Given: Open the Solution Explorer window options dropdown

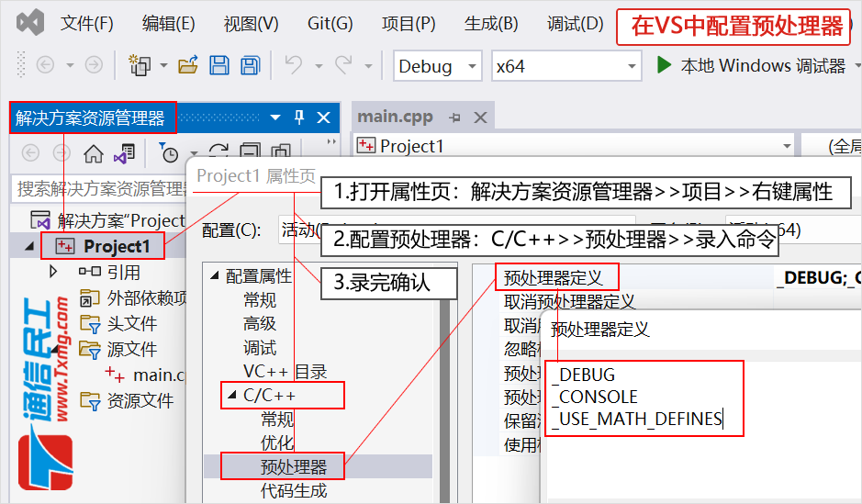Looking at the screenshot, I should click(x=275, y=118).
